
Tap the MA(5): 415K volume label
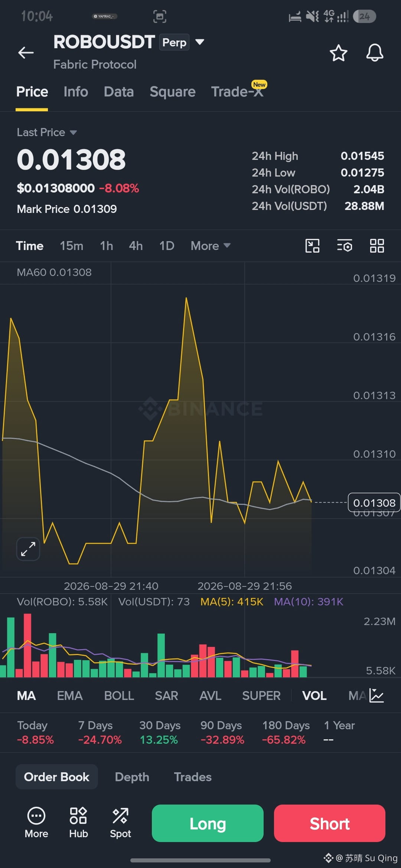[x=232, y=601]
